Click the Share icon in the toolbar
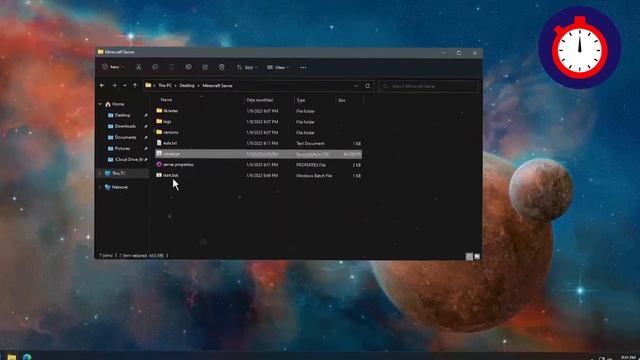Viewport: 640px width, 360px height. [205, 67]
